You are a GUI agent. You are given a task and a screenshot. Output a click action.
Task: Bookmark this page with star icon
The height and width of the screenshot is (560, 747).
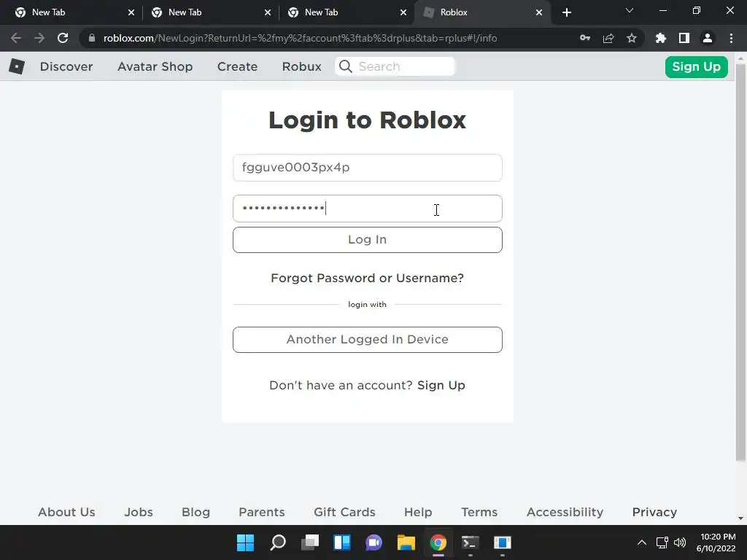point(632,38)
